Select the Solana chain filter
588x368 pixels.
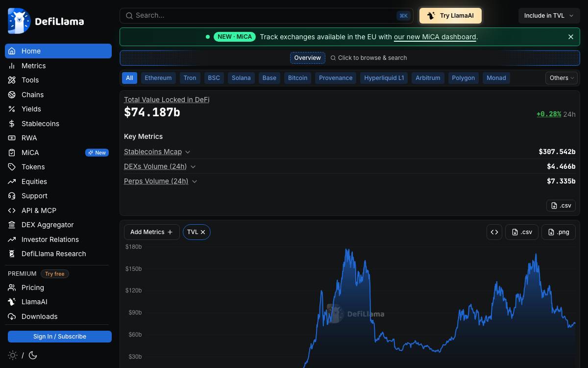241,78
